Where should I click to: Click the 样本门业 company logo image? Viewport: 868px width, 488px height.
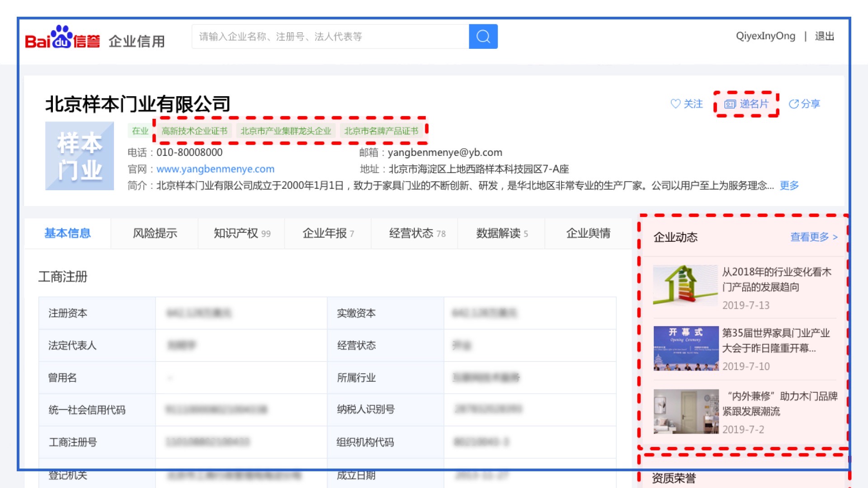[79, 156]
